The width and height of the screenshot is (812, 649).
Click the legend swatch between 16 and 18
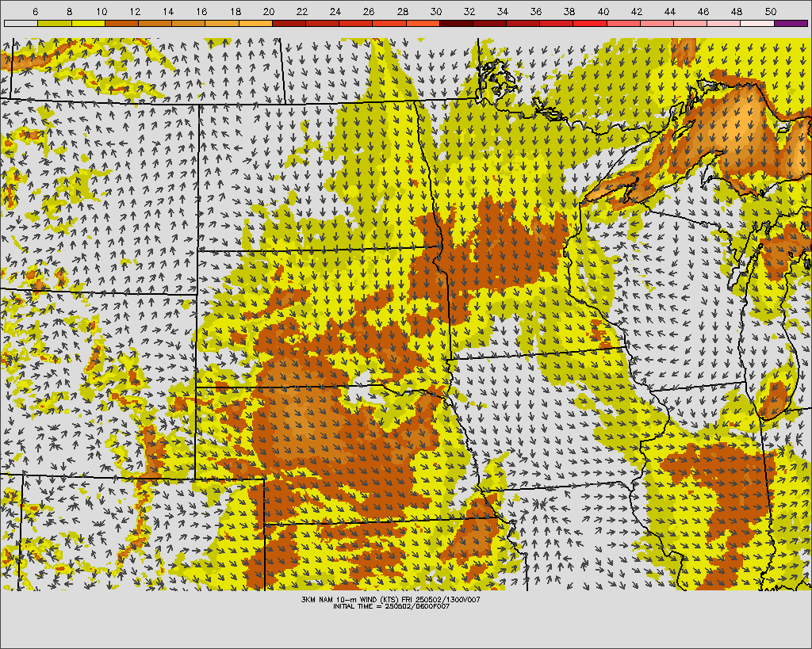click(222, 23)
